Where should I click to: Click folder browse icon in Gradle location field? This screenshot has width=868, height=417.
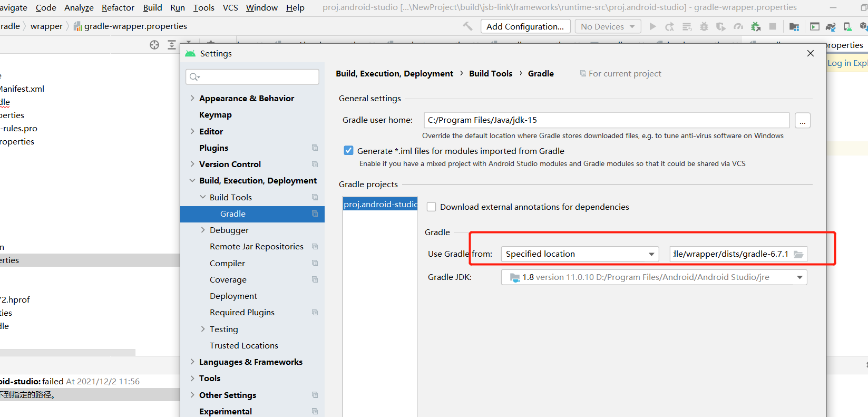pos(798,254)
